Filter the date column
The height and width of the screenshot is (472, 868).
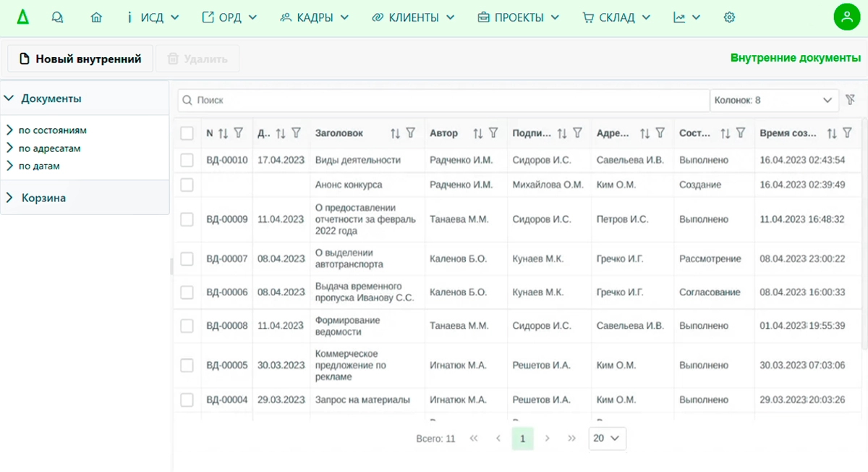click(296, 133)
